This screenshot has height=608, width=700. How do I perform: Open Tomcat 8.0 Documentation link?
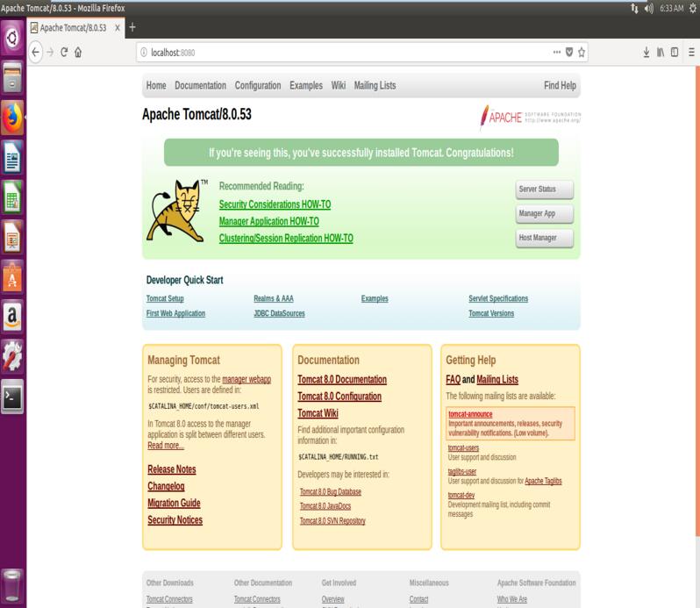pos(342,379)
